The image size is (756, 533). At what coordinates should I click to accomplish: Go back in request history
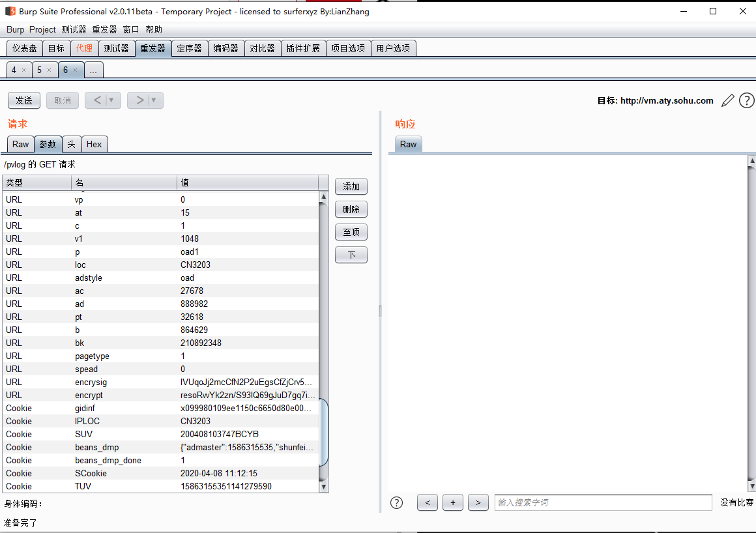(97, 100)
